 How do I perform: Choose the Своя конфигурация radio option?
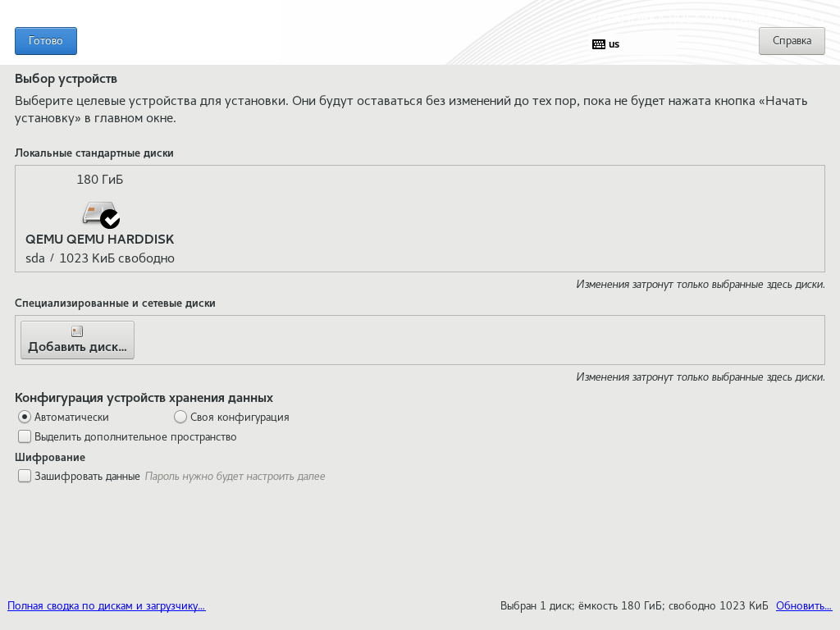point(180,417)
